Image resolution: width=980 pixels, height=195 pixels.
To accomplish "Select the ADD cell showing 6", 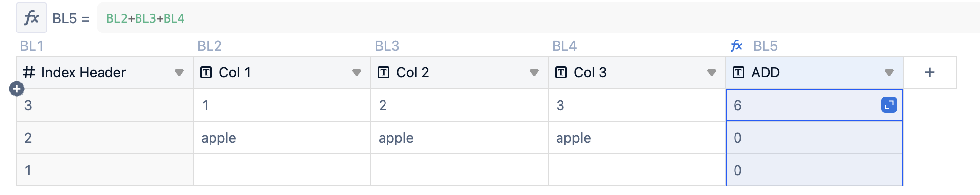I will tap(814, 105).
